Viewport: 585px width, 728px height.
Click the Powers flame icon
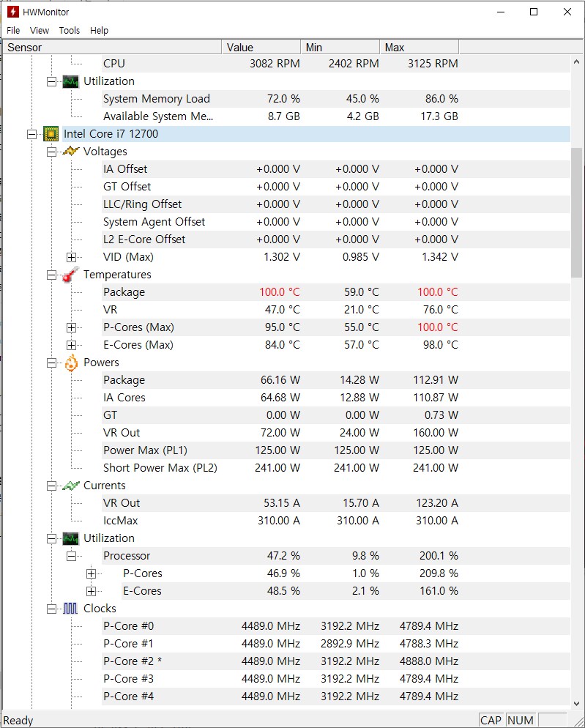coord(71,363)
